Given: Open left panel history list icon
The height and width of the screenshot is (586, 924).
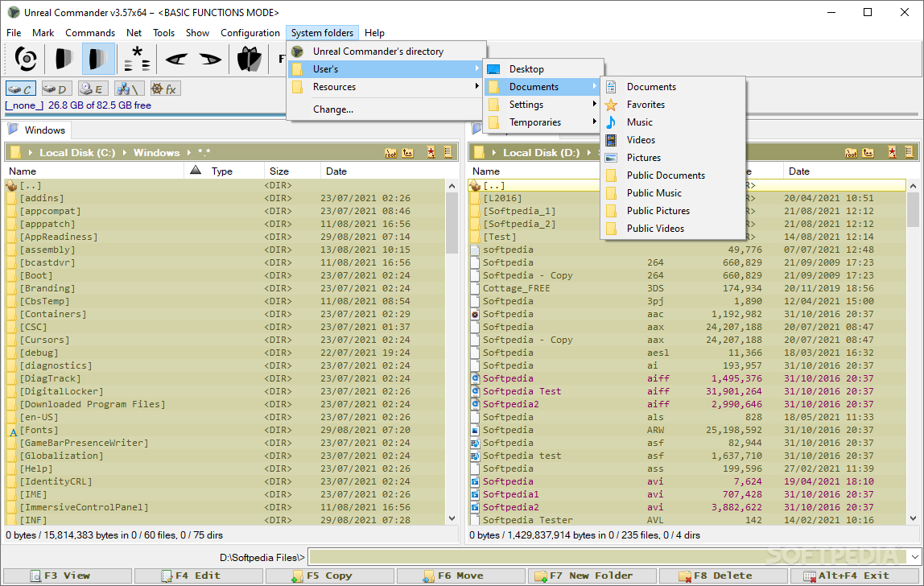Looking at the screenshot, I should pyautogui.click(x=448, y=153).
